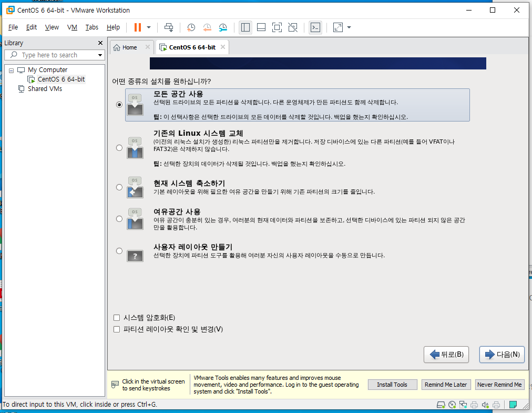The image size is (532, 413).
Task: Open the power options dropdown beside pause
Action: [x=149, y=27]
